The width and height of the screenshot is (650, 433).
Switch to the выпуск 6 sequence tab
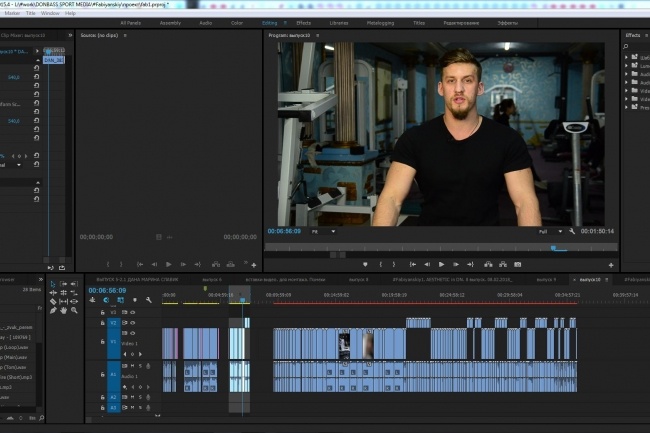212,280
